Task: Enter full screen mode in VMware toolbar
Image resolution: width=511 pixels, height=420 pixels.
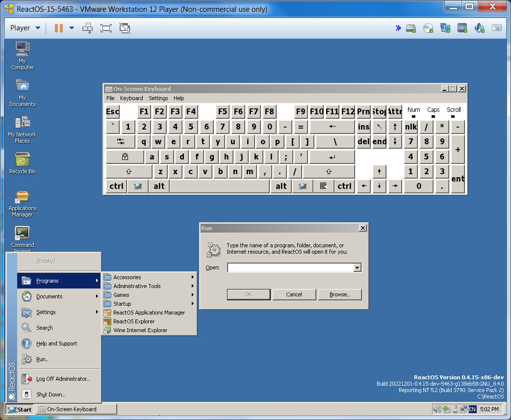Action: pyautogui.click(x=106, y=28)
